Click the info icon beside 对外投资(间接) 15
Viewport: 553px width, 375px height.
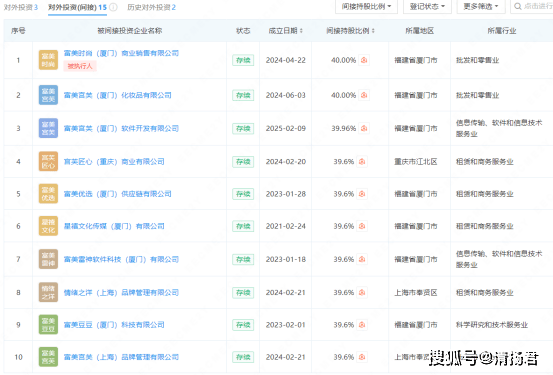point(113,7)
